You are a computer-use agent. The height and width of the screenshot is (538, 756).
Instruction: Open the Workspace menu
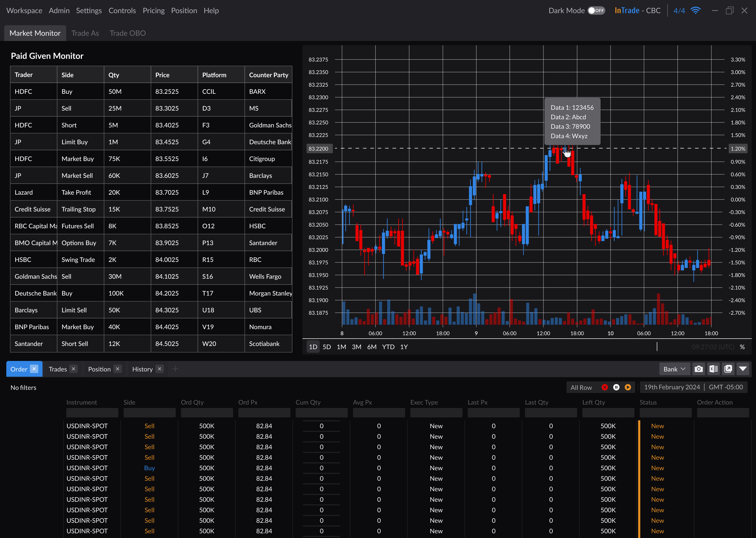24,11
